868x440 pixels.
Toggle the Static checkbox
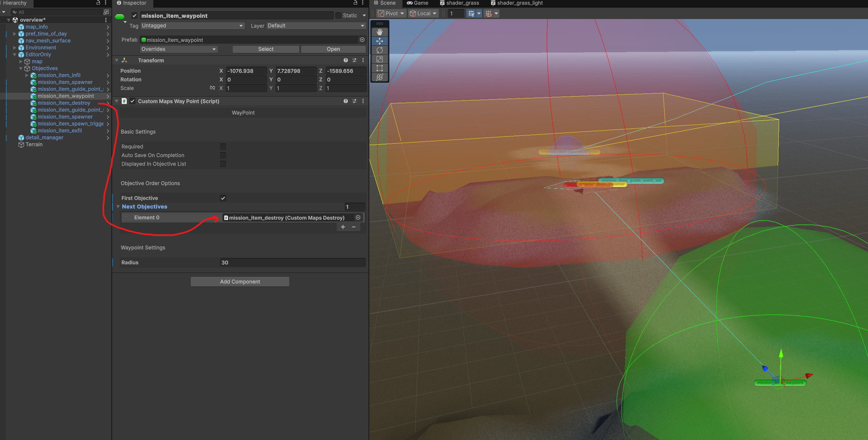pos(338,16)
